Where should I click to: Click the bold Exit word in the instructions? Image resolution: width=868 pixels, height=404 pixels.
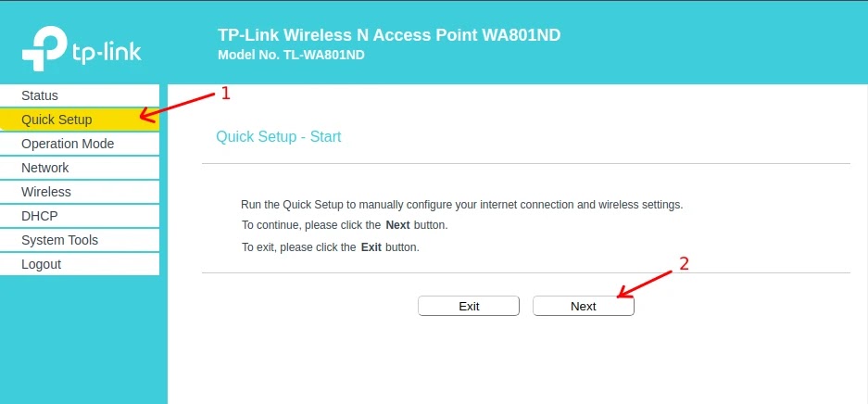point(371,247)
